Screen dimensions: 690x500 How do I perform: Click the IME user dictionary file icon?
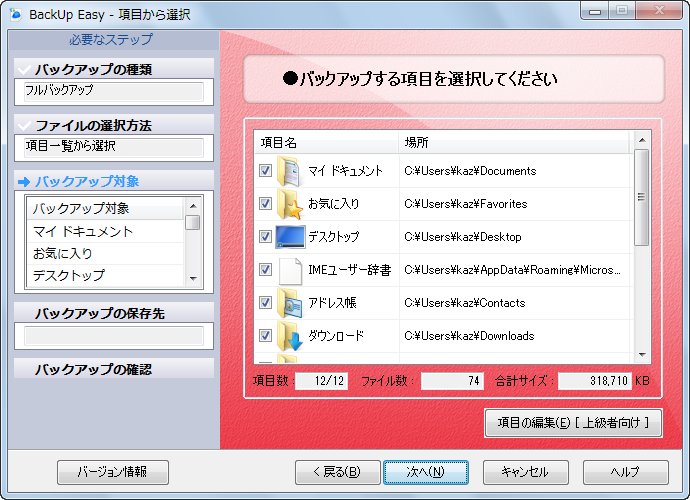290,271
